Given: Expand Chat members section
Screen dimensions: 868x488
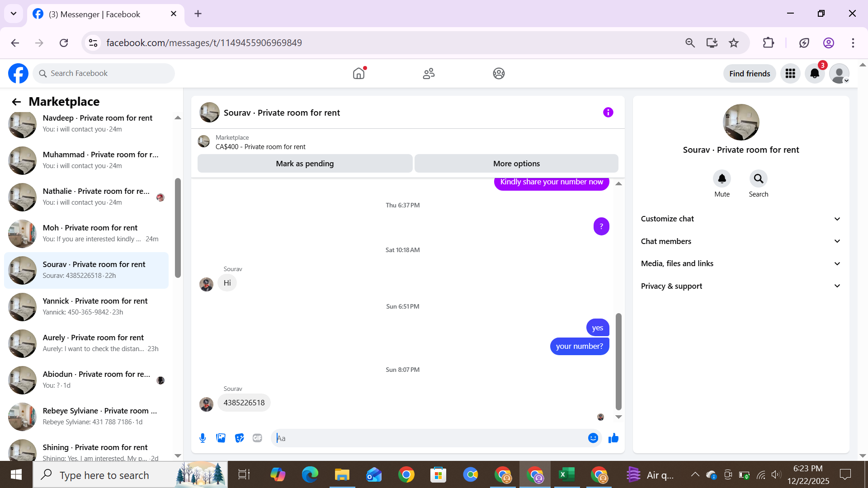Looking at the screenshot, I should (x=741, y=241).
